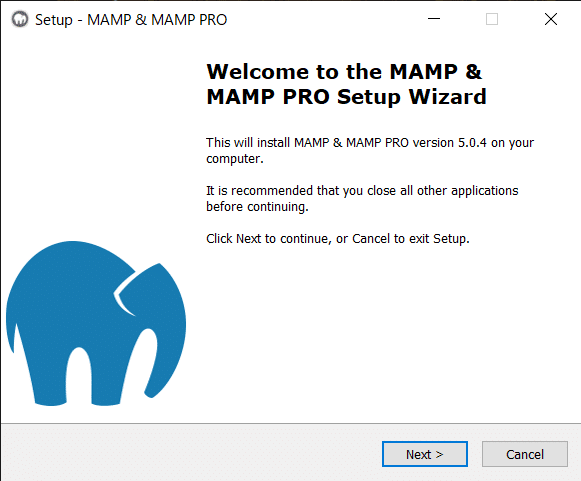This screenshot has width=581, height=481.
Task: Click the word 'computer.' in first paragraph
Action: (235, 159)
